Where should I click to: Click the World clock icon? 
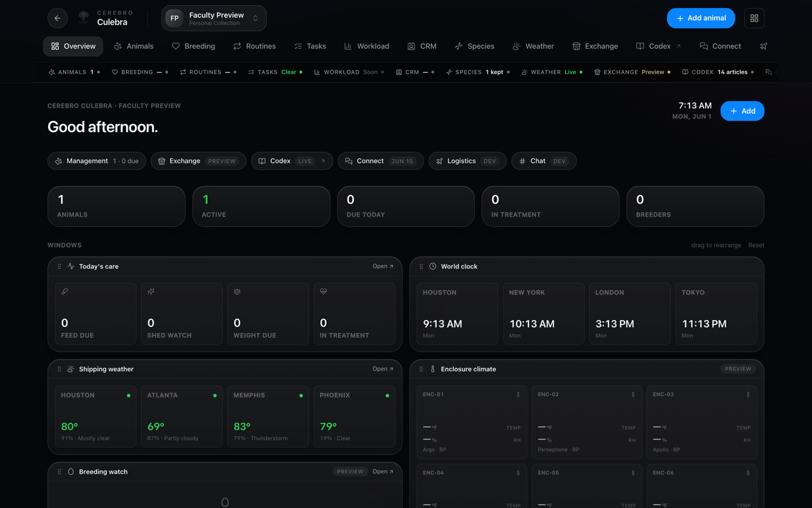[x=433, y=266]
